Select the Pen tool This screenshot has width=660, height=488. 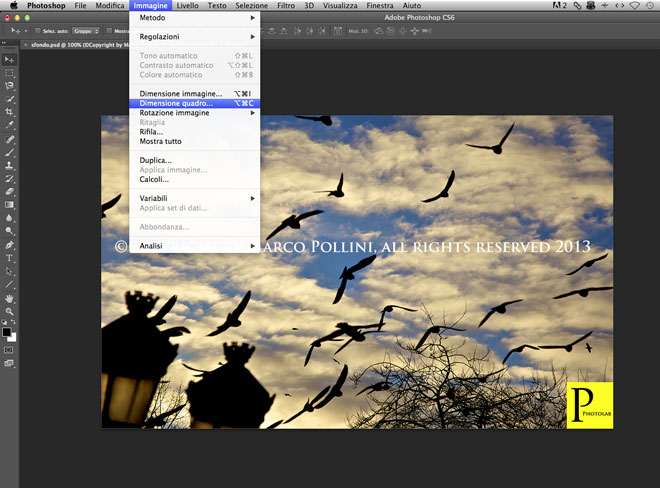click(9, 245)
